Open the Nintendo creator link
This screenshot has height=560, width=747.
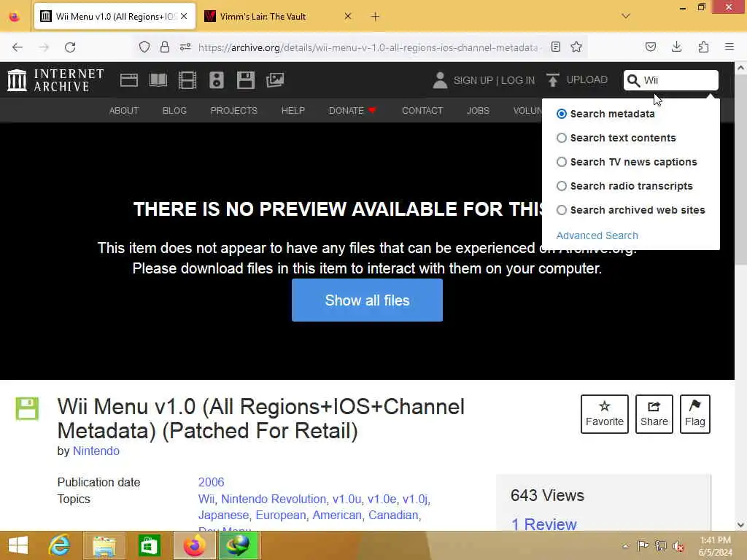tap(96, 451)
